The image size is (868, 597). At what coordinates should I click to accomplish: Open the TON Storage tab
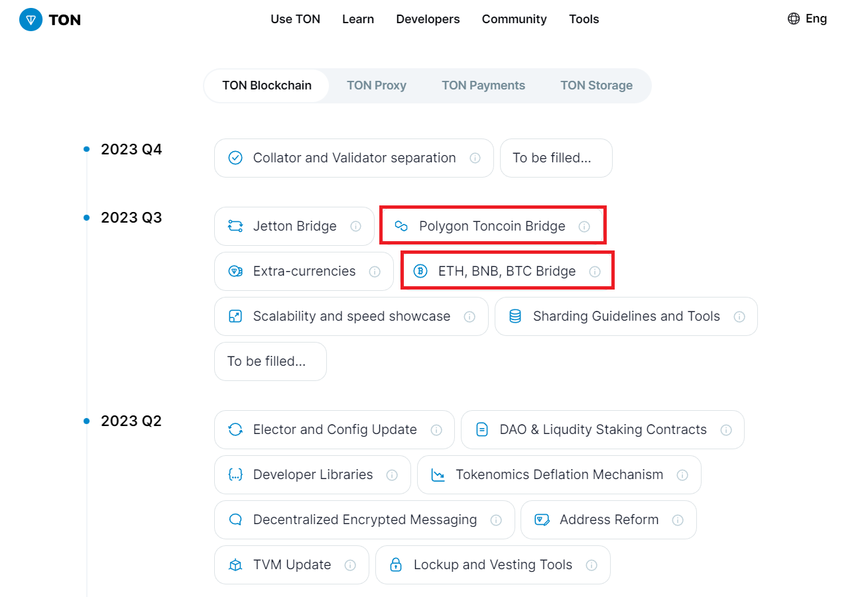596,85
